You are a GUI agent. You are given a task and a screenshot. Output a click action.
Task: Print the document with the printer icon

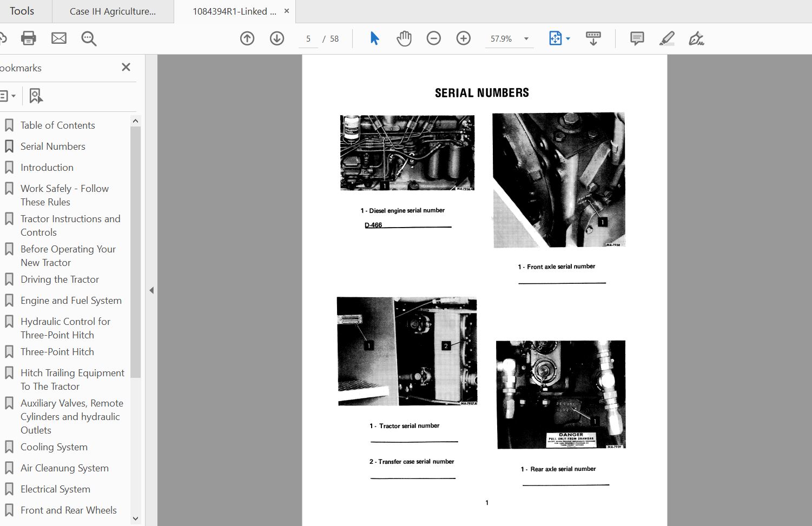[28, 38]
